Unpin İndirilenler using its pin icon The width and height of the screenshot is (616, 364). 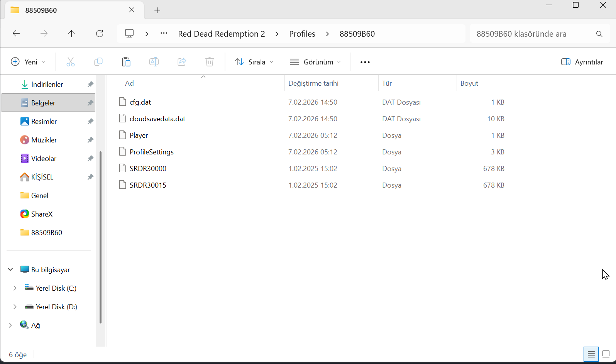tap(90, 84)
